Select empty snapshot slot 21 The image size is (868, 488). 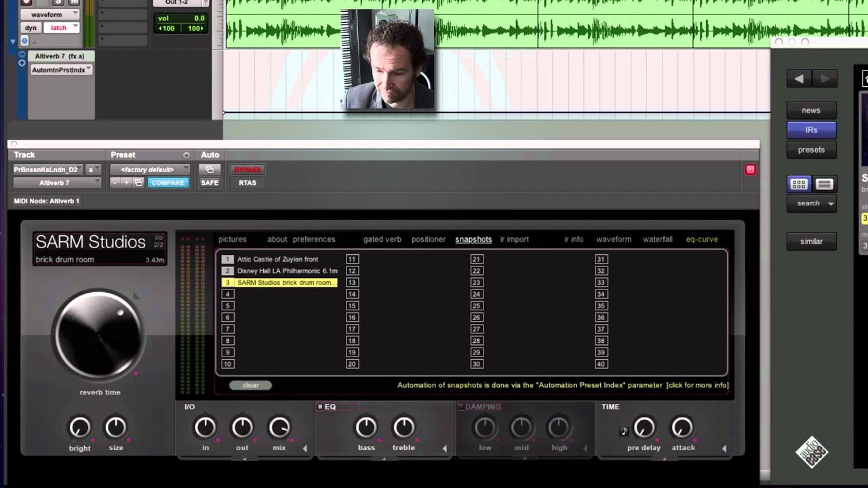pos(476,259)
